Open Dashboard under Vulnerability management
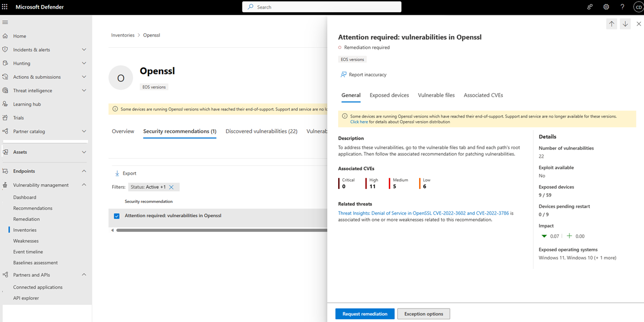644x322 pixels. [25, 197]
